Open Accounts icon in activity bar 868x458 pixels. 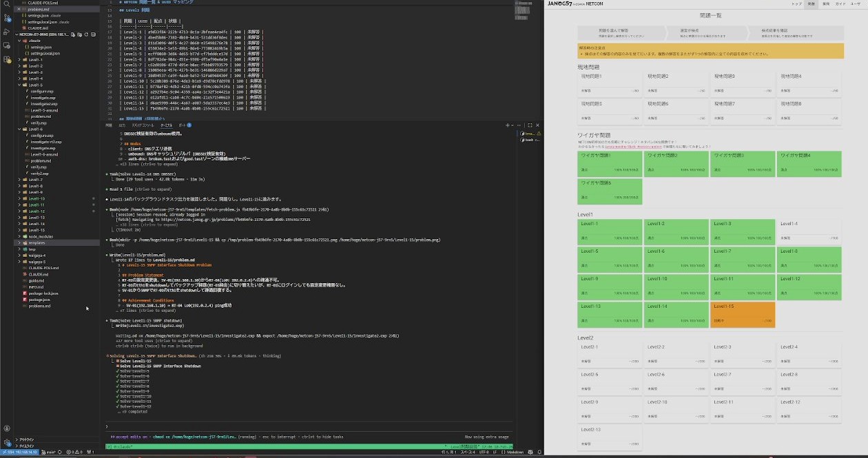coord(7,428)
